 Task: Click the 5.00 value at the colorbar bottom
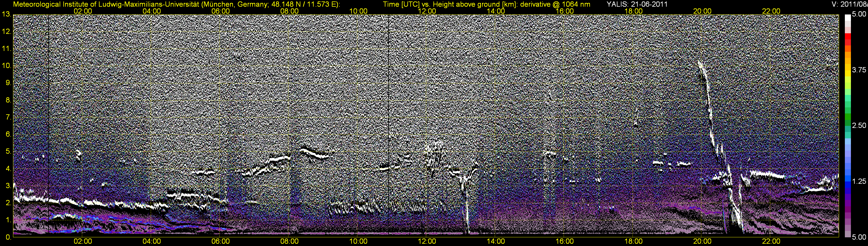[859, 237]
